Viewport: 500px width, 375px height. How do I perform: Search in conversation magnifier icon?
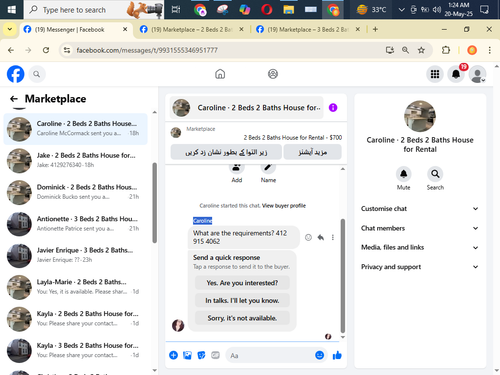click(x=435, y=174)
